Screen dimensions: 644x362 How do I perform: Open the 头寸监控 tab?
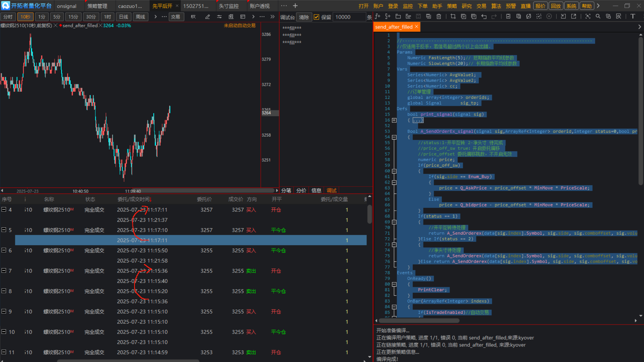coord(229,6)
